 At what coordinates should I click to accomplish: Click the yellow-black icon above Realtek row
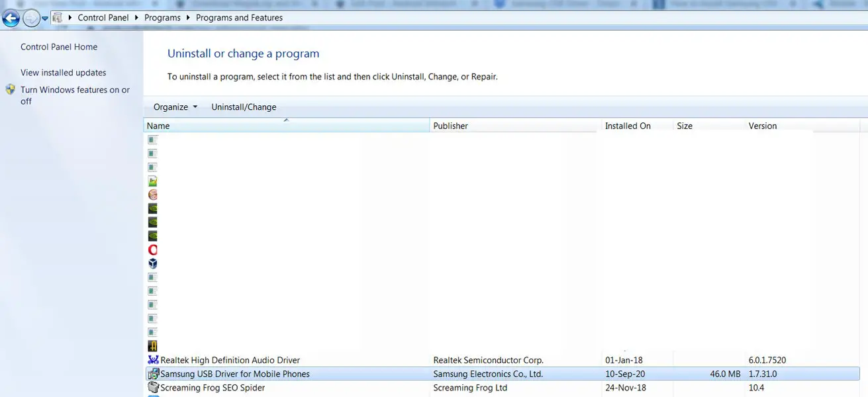[153, 346]
